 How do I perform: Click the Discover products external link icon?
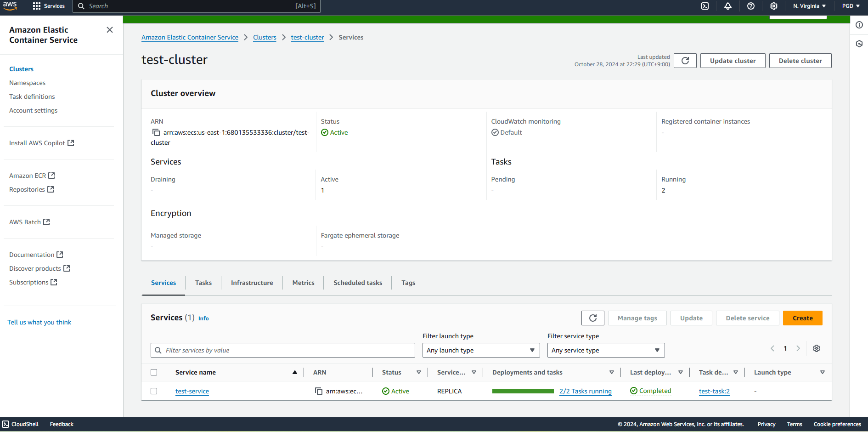tap(67, 268)
